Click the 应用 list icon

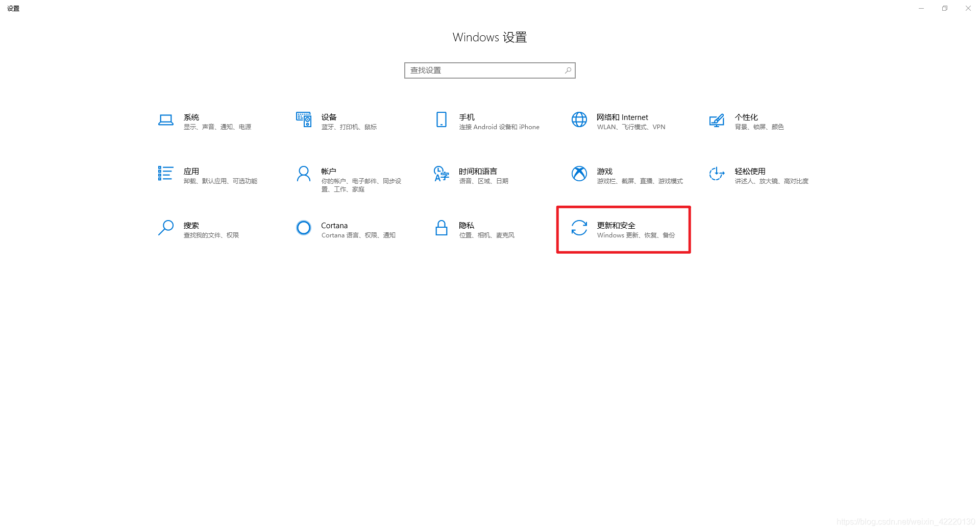[x=166, y=174]
